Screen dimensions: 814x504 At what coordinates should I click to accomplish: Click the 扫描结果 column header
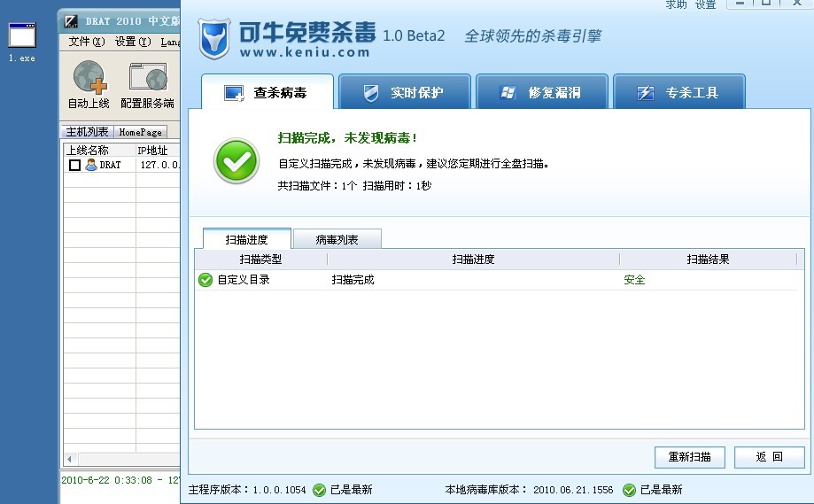(x=708, y=259)
